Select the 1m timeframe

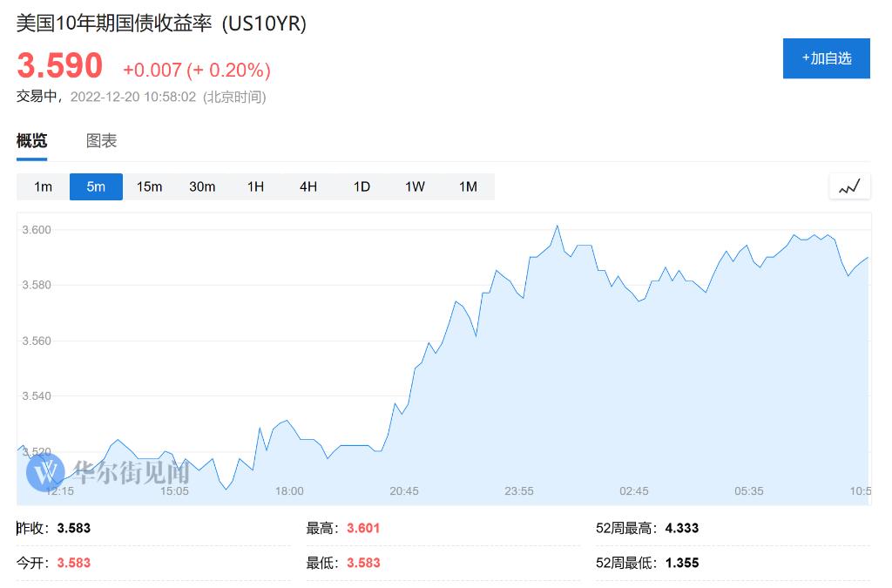[x=42, y=186]
